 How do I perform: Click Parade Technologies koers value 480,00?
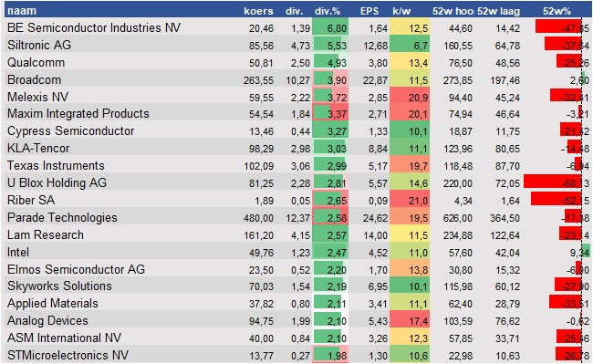click(259, 218)
